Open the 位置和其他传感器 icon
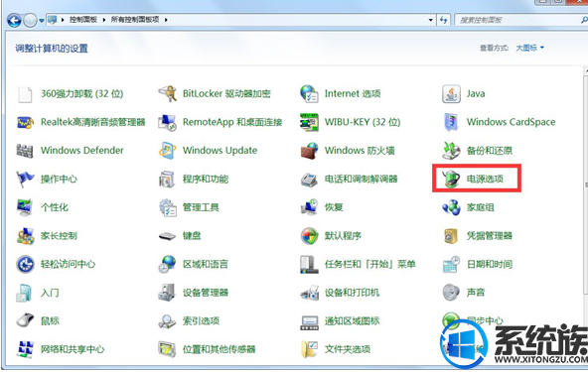Image resolution: width=588 pixels, height=372 pixels. click(167, 349)
